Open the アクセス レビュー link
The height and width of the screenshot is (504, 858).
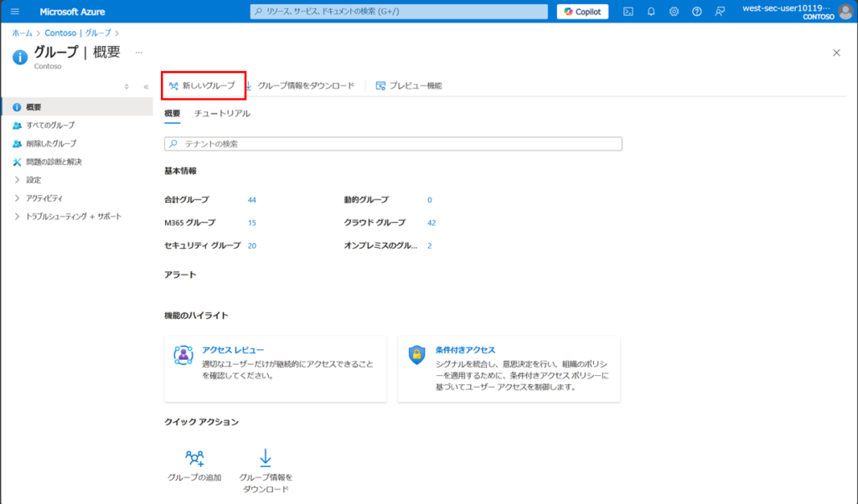233,350
